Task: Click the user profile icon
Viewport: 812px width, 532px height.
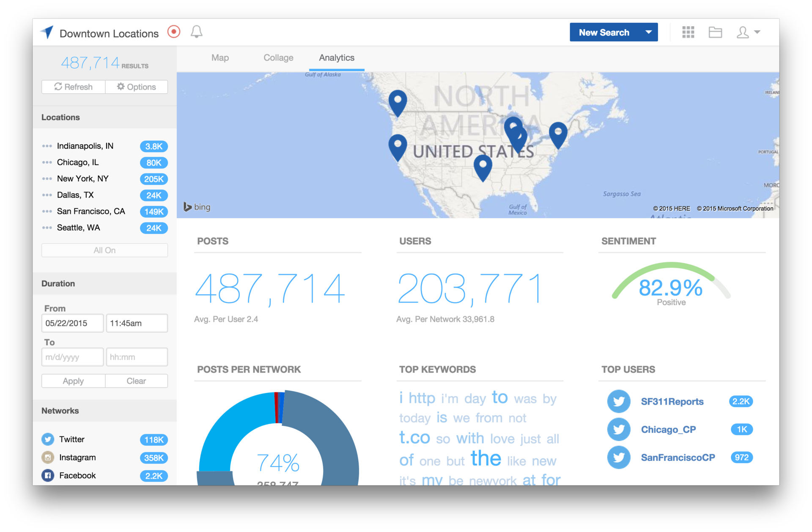Action: click(743, 32)
